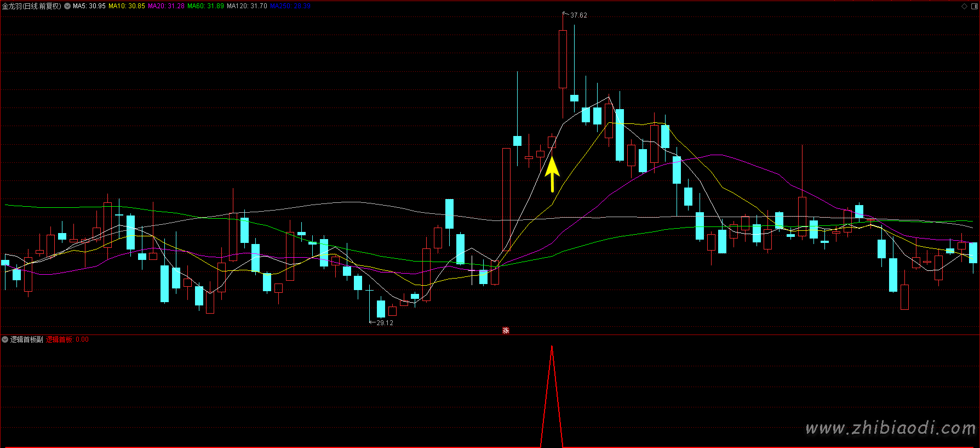
Task: Click the 29.12 low price label
Action: (x=385, y=323)
